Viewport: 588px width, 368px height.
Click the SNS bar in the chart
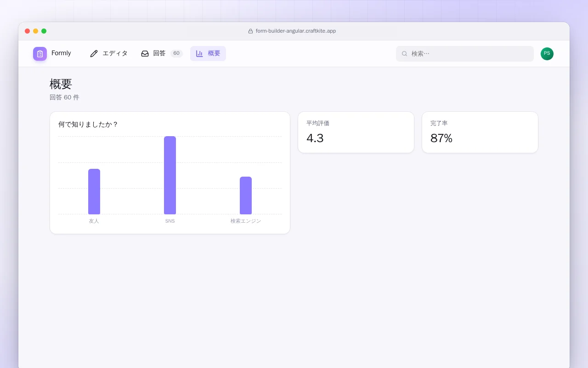pyautogui.click(x=170, y=175)
